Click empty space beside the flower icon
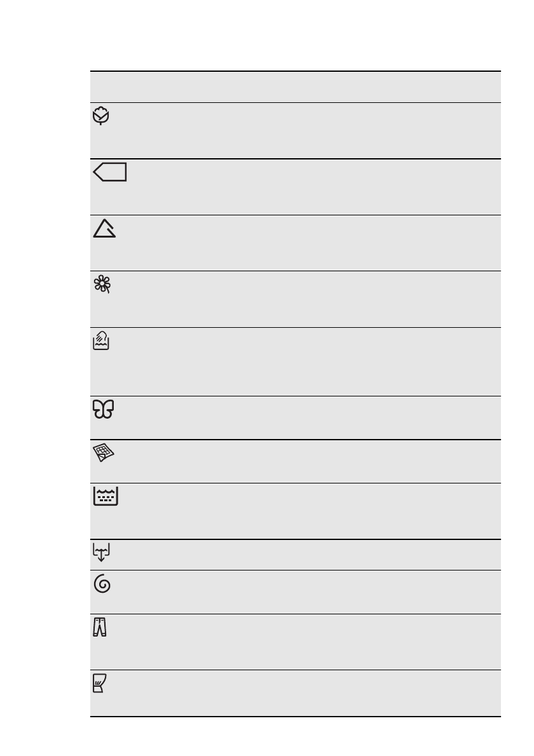This screenshot has width=534, height=756. 305,299
